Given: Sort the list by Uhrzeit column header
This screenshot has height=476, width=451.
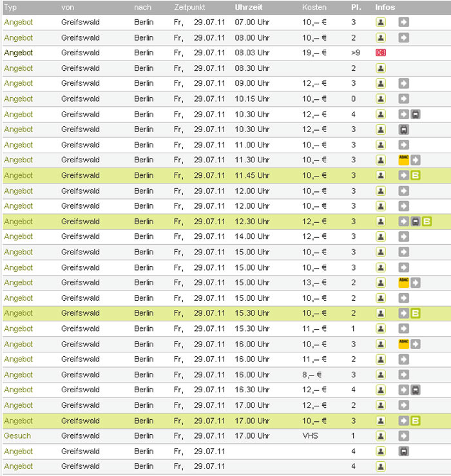Looking at the screenshot, I should pyautogui.click(x=248, y=7).
